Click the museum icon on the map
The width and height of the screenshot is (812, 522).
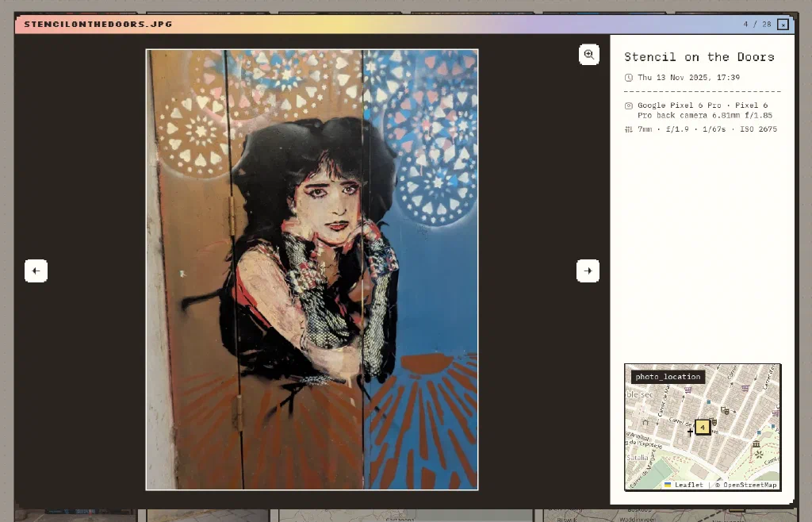point(756,443)
